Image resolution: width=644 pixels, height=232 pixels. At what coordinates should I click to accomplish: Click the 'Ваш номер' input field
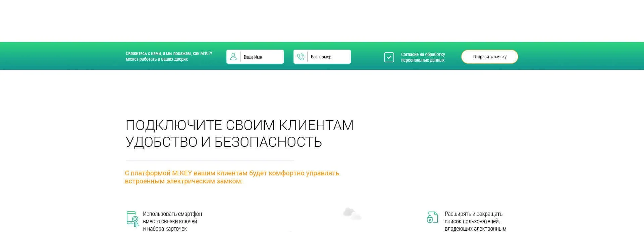pos(322,57)
